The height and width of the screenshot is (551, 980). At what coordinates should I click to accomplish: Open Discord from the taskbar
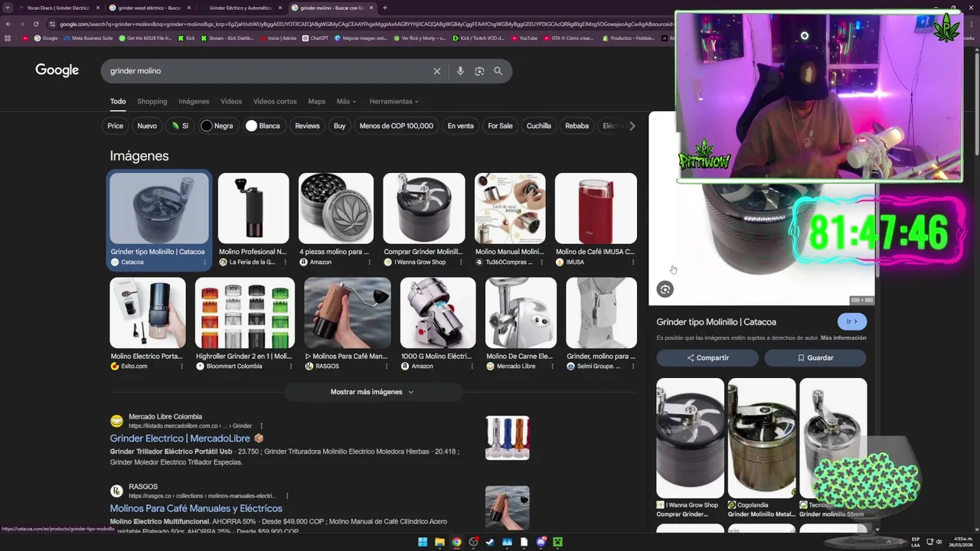pyautogui.click(x=541, y=543)
